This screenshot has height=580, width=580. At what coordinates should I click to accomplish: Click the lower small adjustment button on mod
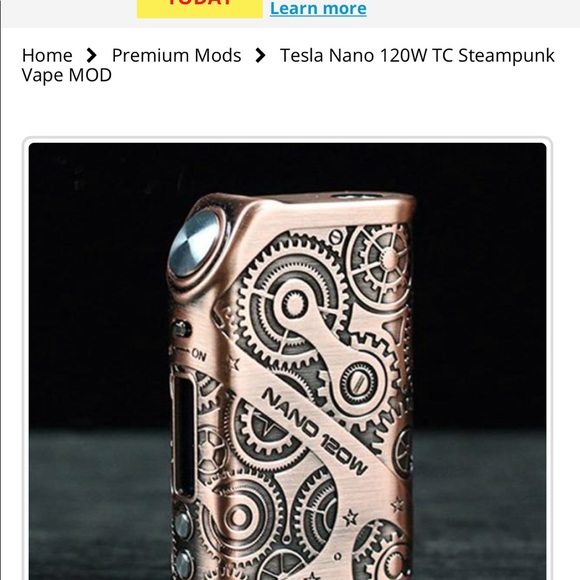click(183, 564)
